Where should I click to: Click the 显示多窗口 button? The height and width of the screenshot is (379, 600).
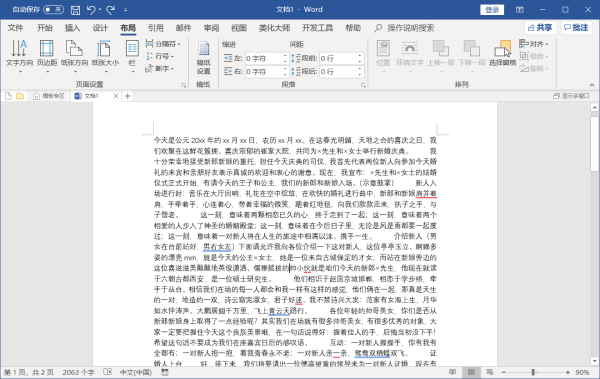coord(571,96)
